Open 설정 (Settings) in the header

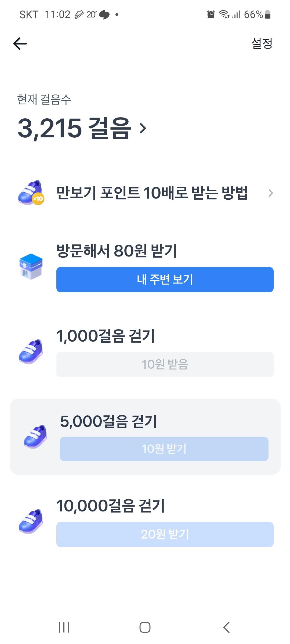pos(262,43)
